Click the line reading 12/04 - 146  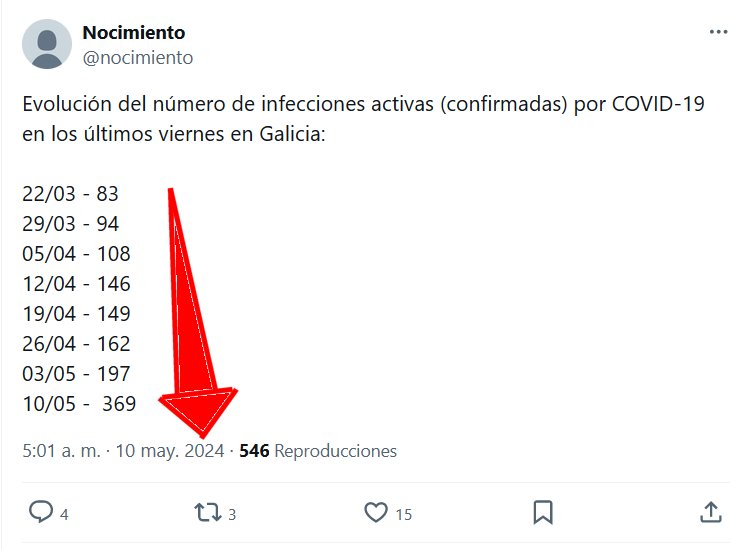point(76,284)
